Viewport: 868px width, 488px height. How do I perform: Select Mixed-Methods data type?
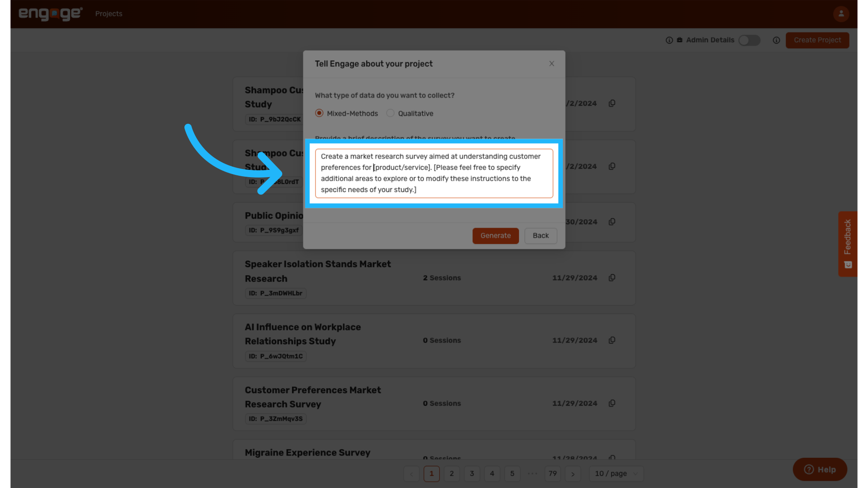(x=346, y=113)
